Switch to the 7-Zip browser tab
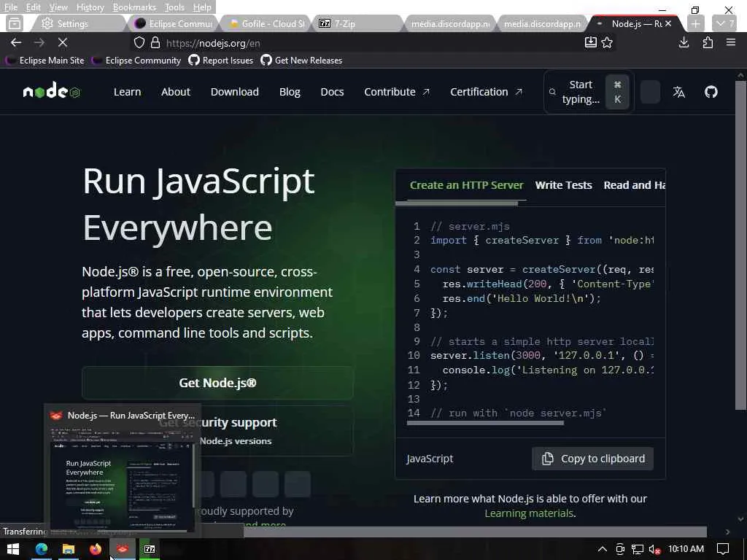Screen dimensions: 747x560 pos(357,23)
